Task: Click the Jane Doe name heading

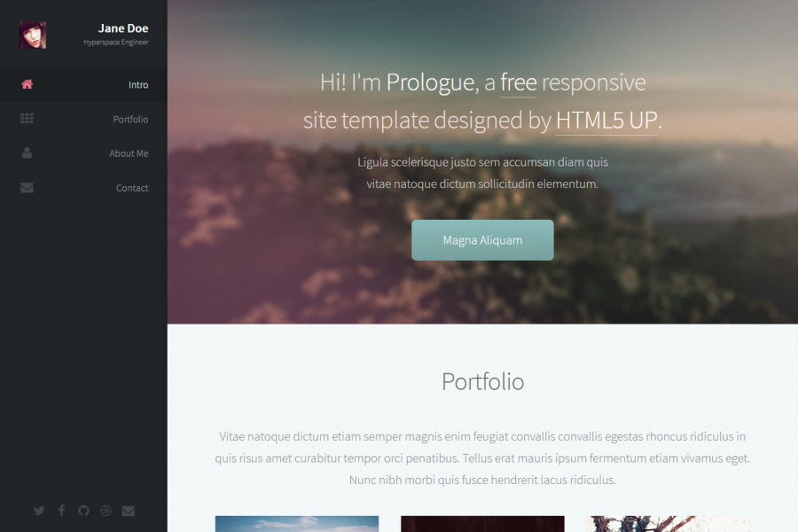Action: [123, 28]
